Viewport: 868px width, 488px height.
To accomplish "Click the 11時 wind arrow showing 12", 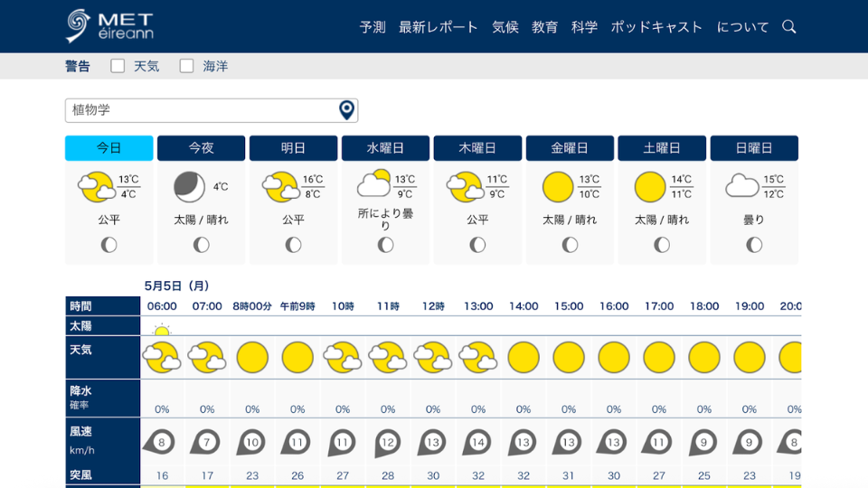I will click(387, 443).
